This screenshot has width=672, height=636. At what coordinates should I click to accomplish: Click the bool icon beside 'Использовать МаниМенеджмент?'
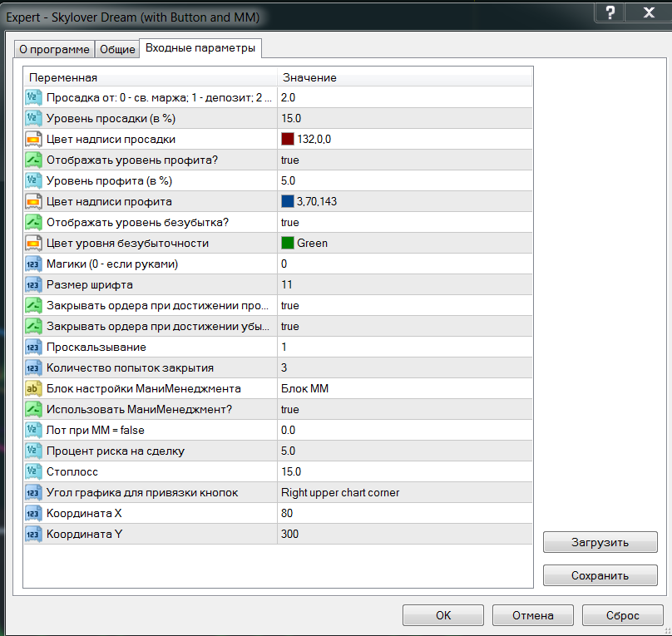33,409
